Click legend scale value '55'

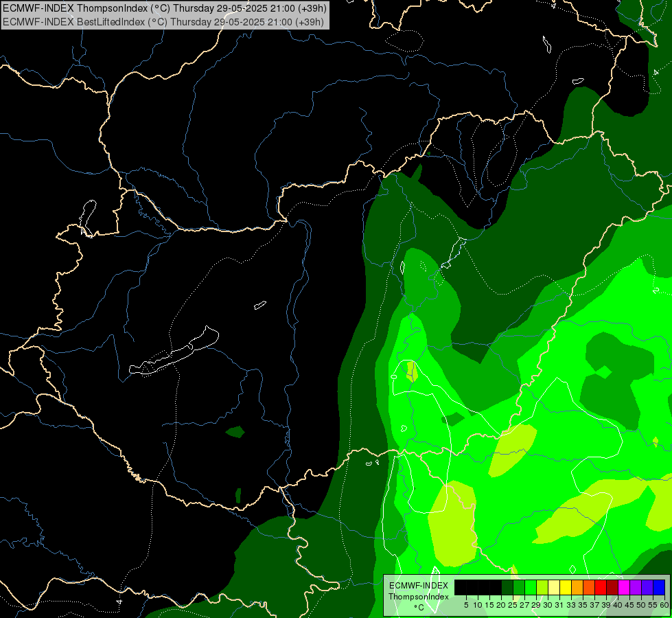pyautogui.click(x=653, y=605)
